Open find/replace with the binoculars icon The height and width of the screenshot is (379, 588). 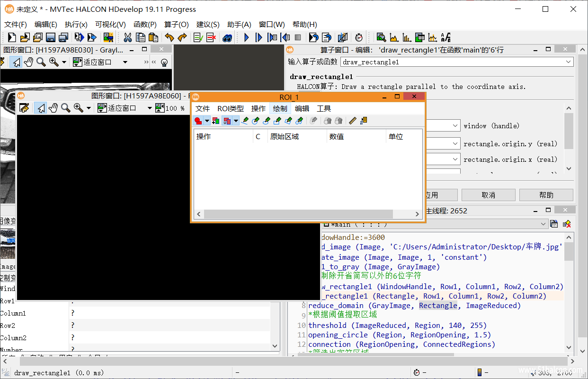[x=227, y=37]
